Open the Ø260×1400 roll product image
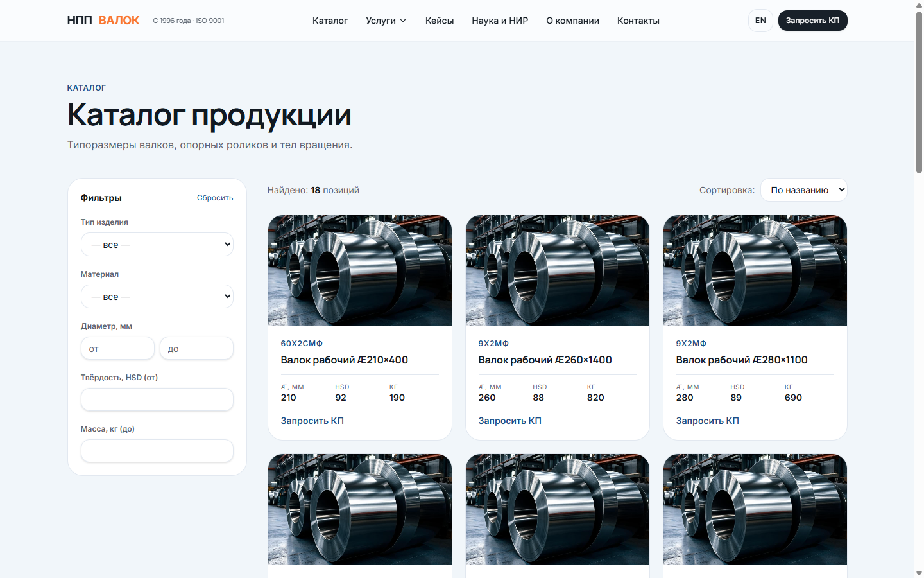The image size is (924, 578). pyautogui.click(x=558, y=270)
